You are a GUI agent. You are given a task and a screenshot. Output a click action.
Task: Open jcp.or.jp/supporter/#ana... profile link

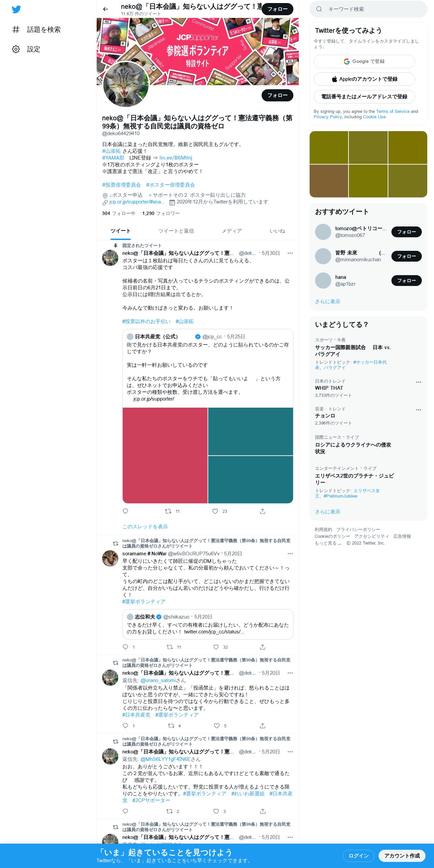point(137,202)
